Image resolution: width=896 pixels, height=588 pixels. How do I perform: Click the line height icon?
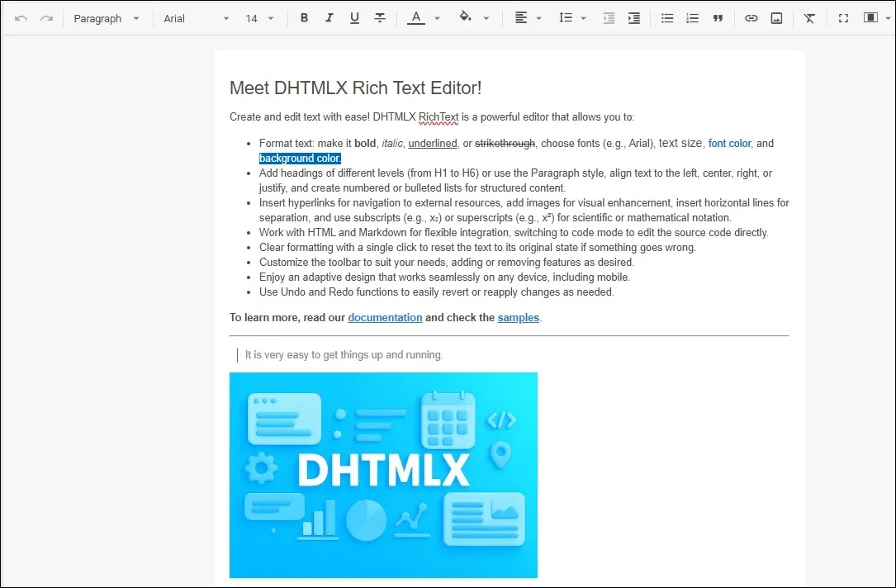565,18
